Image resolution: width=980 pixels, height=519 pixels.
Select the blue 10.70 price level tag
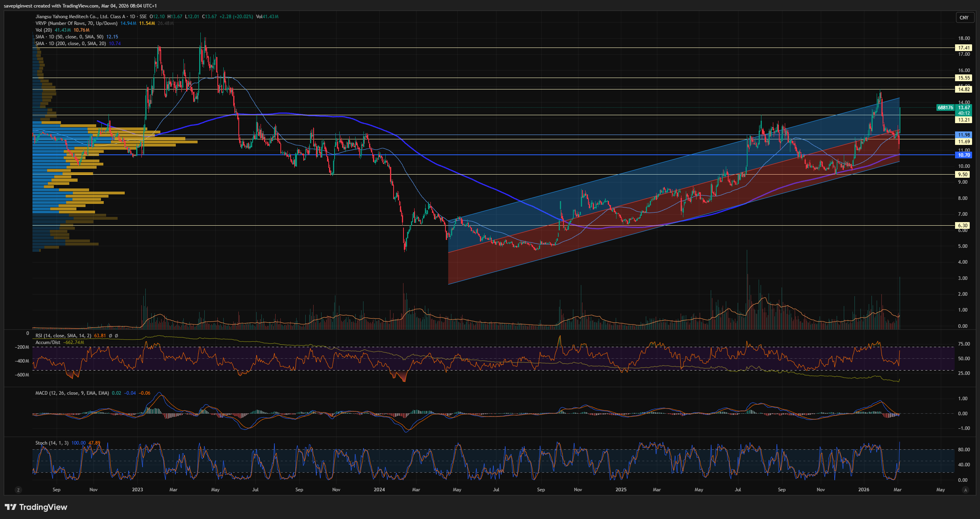tap(964, 155)
